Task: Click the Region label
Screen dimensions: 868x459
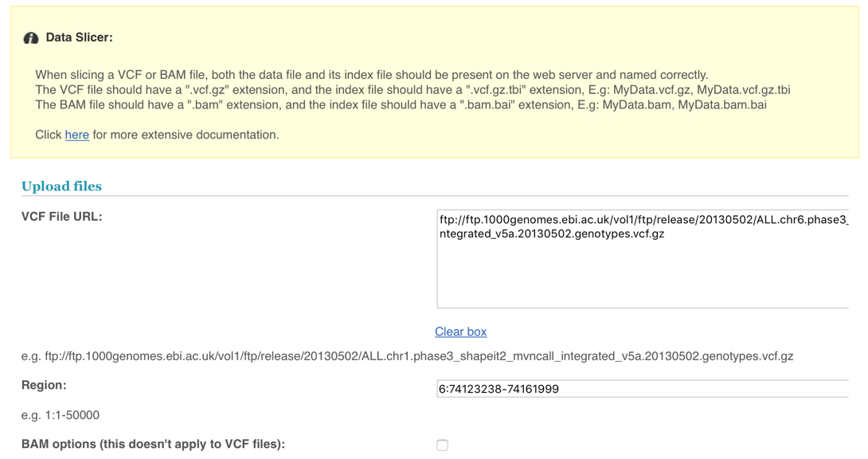Action: tap(44, 386)
